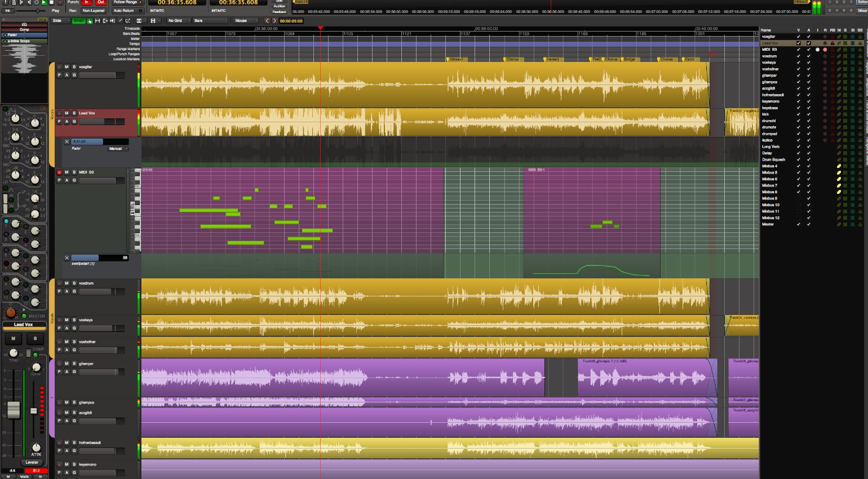Toggle visibility checkbox for Lead Vox

point(798,43)
